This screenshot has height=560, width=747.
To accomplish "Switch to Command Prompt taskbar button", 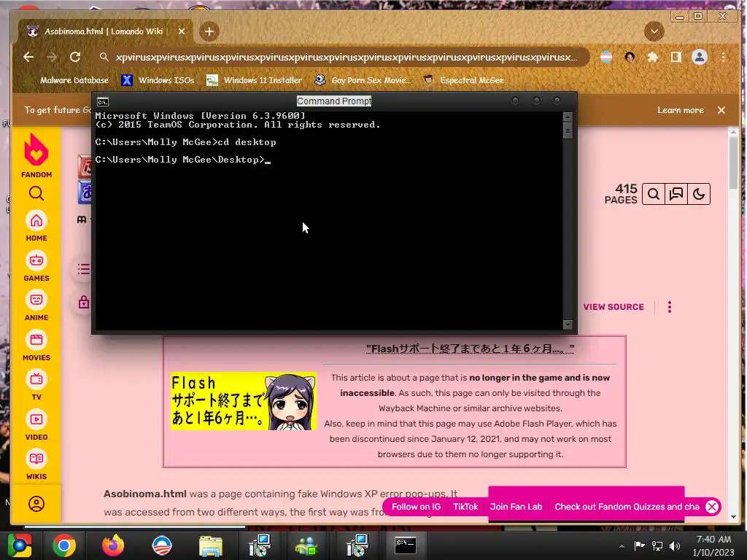I will [x=406, y=545].
